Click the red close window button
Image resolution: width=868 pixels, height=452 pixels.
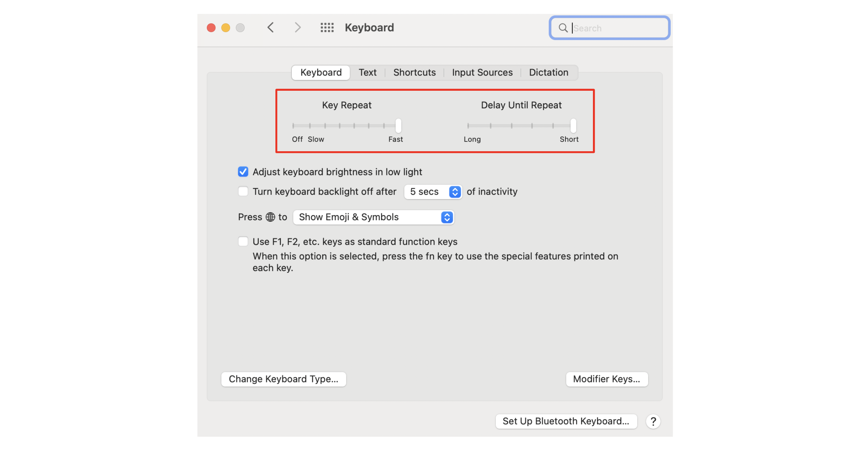211,28
